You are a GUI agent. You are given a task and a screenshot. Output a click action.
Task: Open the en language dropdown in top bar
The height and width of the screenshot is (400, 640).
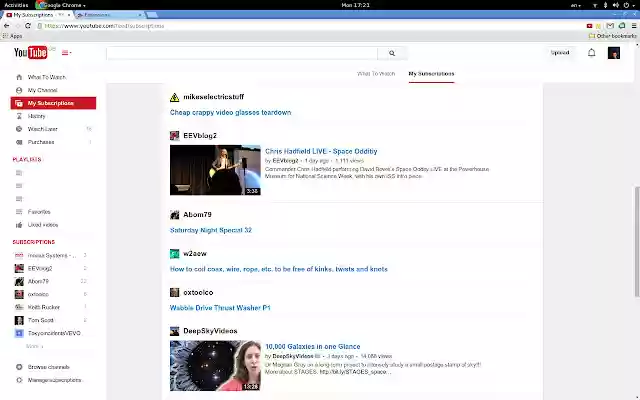(x=576, y=5)
